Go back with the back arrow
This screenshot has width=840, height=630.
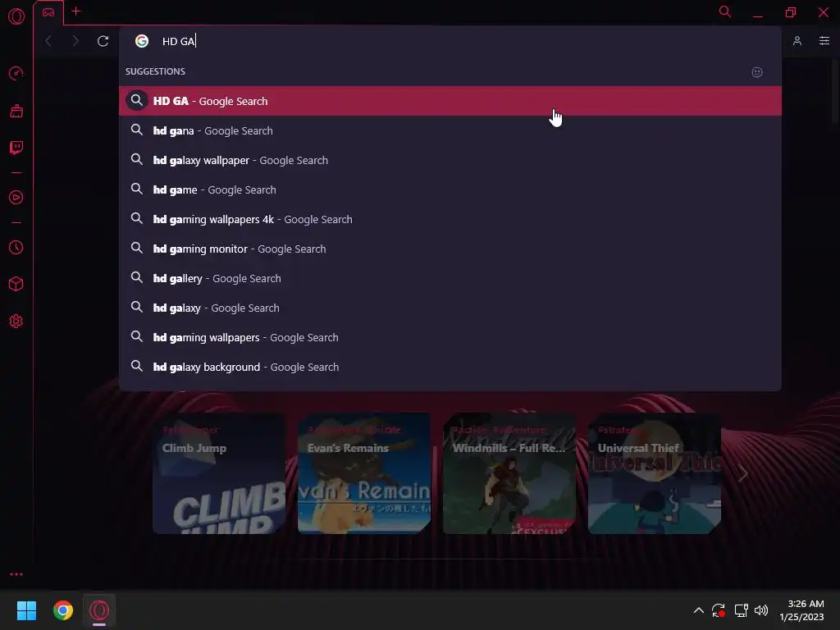(x=48, y=41)
